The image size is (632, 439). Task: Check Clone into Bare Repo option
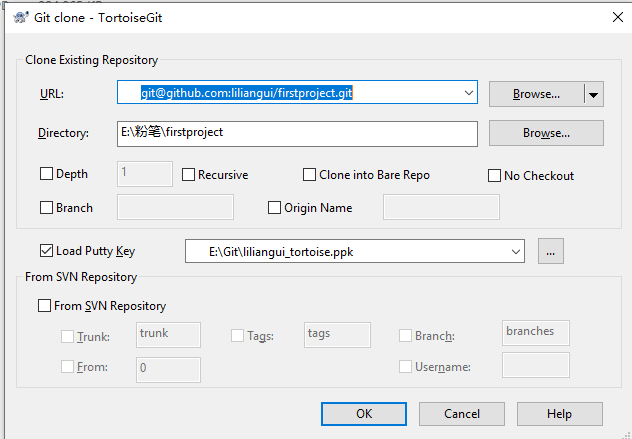point(309,175)
